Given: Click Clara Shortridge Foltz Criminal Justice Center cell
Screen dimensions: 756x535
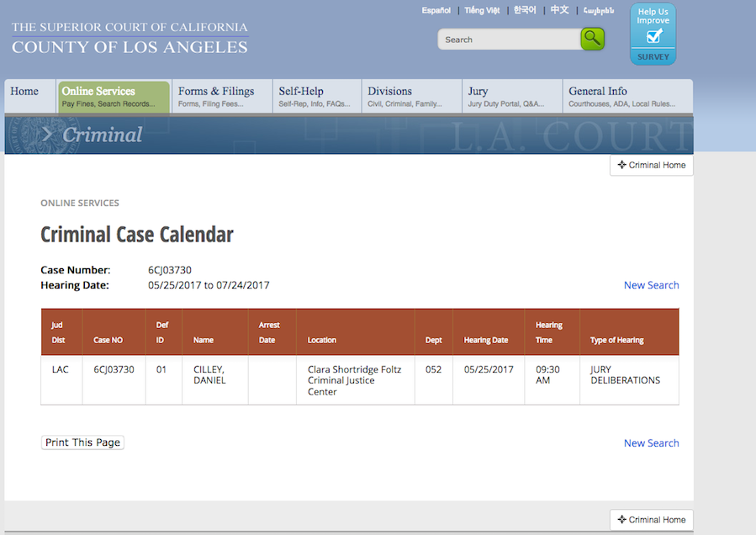Looking at the screenshot, I should (354, 380).
